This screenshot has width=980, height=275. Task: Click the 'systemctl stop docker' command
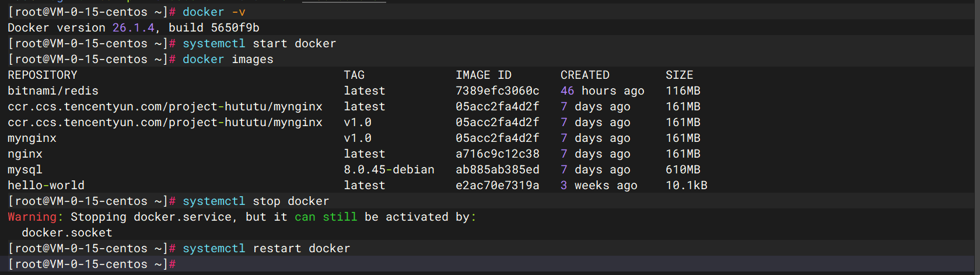(x=256, y=201)
